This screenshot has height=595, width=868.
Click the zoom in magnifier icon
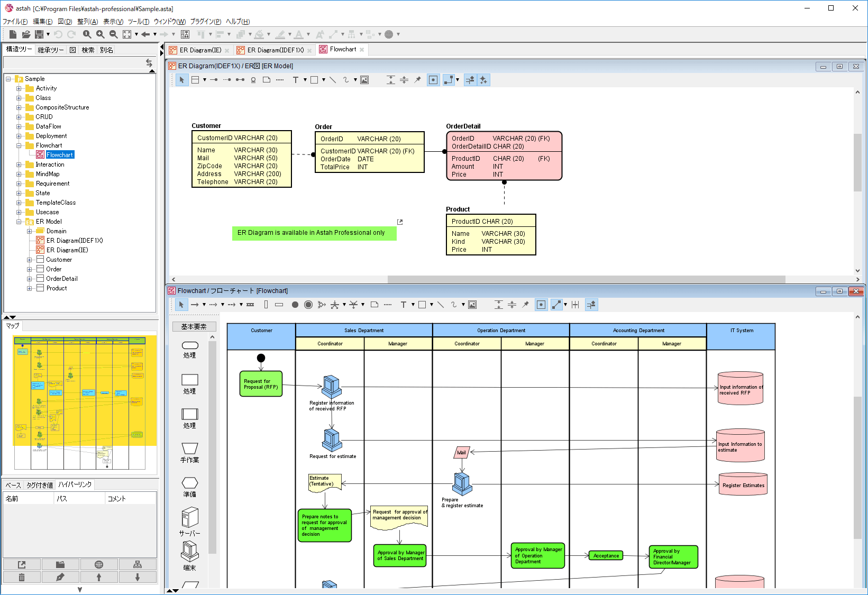click(100, 34)
